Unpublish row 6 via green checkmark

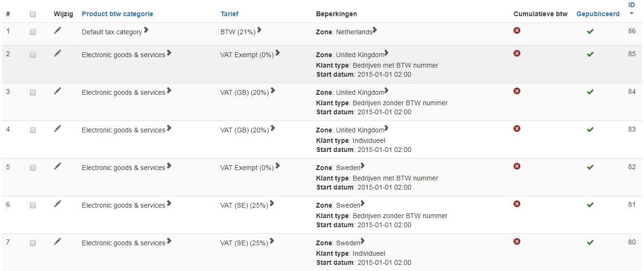[590, 205]
